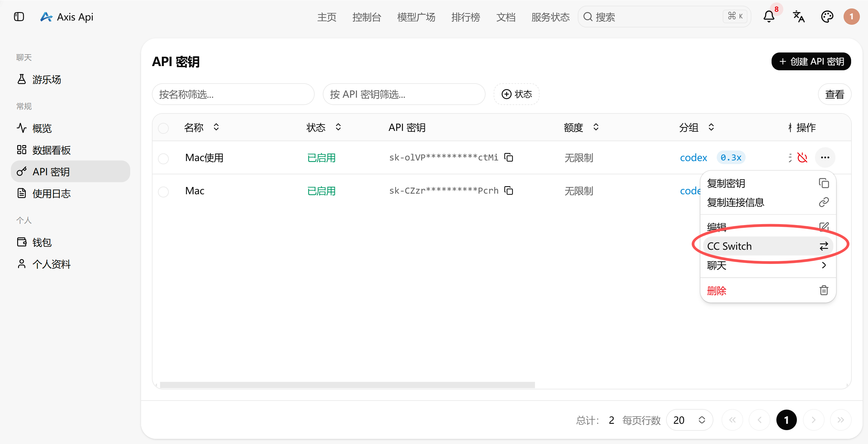Jump to the first page arrow
The height and width of the screenshot is (444, 868).
[732, 420]
